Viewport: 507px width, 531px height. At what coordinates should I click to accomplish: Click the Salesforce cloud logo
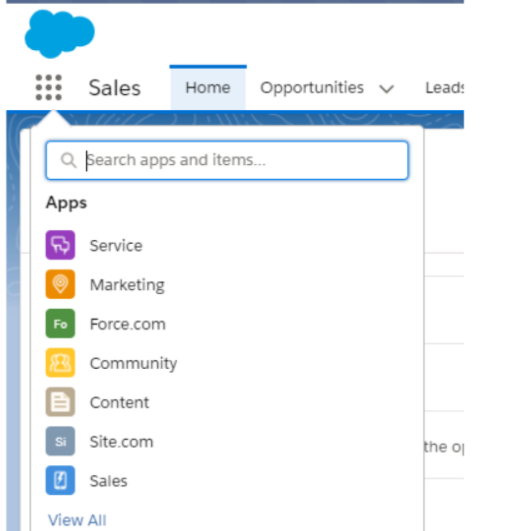[x=60, y=34]
